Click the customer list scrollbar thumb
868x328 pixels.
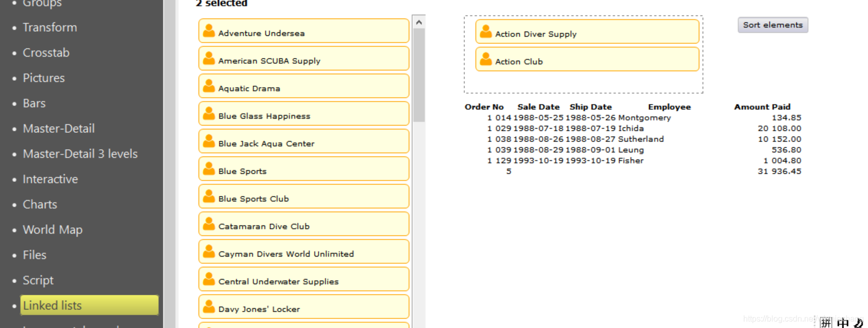tap(419, 75)
